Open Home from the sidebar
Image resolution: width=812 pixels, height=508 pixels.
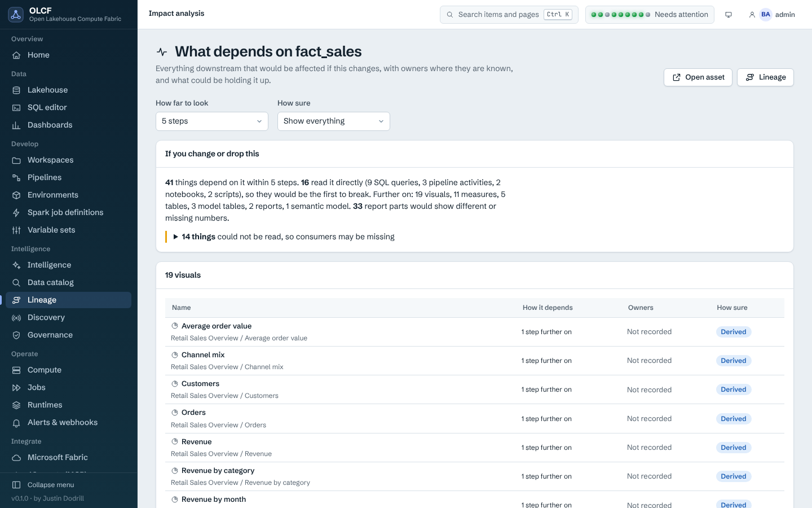tap(68, 55)
